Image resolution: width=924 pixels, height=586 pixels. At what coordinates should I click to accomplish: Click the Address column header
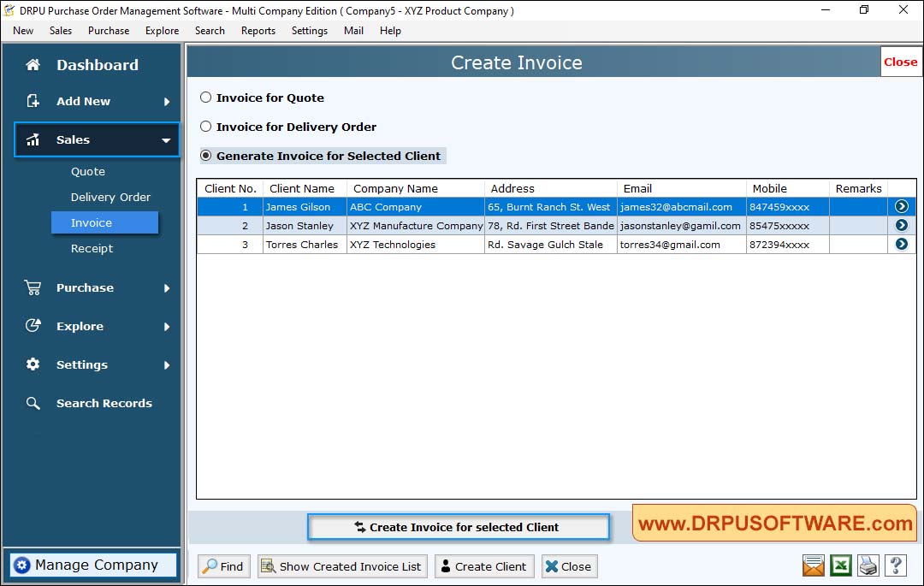coord(551,188)
